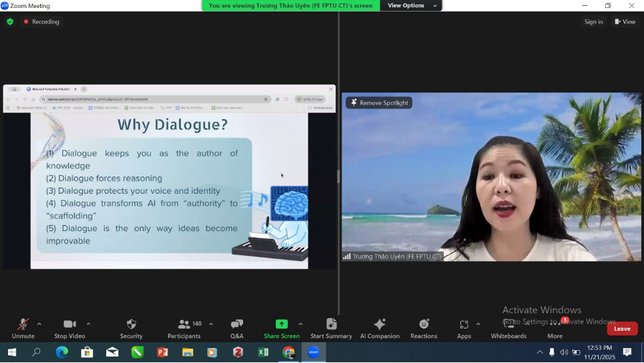Open Whiteboards
The image size is (644, 363).
click(508, 325)
